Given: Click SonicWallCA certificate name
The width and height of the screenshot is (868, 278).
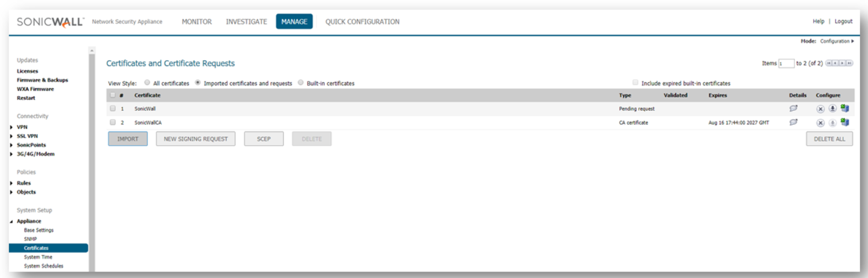Looking at the screenshot, I should point(148,122).
